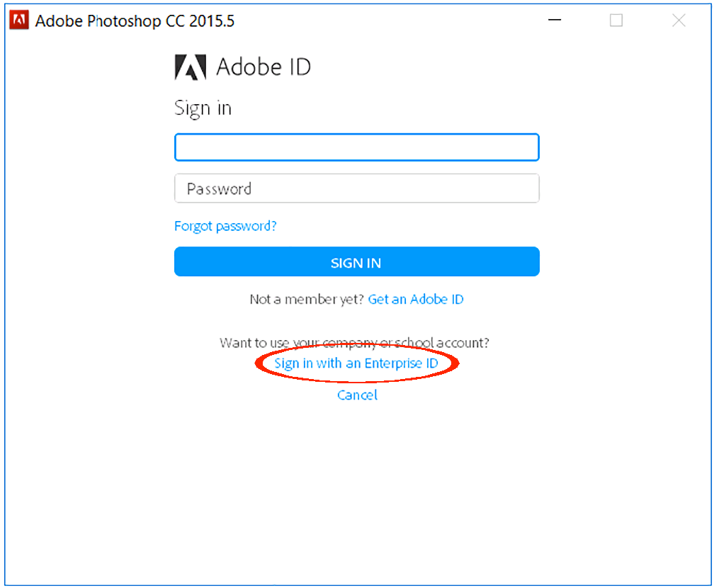
Task: Choose Sign in with an Enterprise ID
Action: pos(356,363)
